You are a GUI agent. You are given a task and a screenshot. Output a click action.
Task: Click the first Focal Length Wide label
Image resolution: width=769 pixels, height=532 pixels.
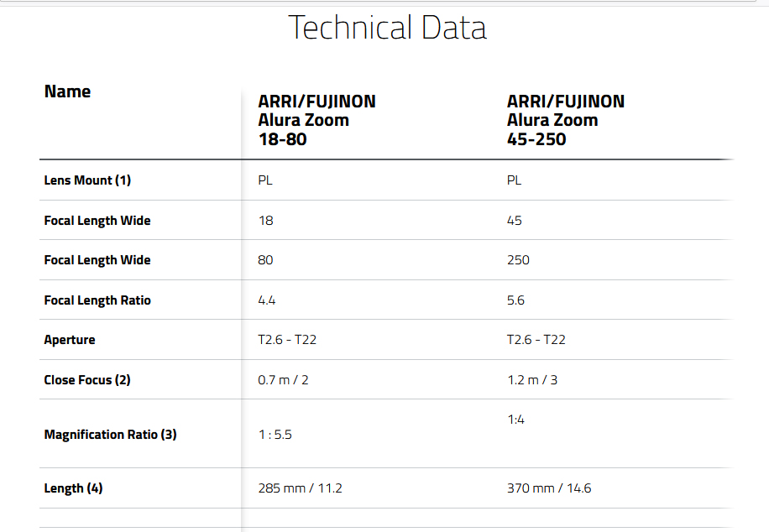(97, 221)
